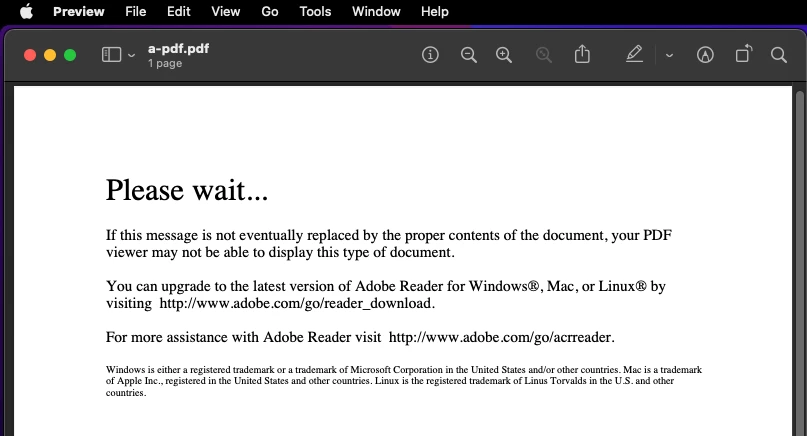Click the reader_download Adobe URL
This screenshot has height=436, width=807.
(295, 303)
